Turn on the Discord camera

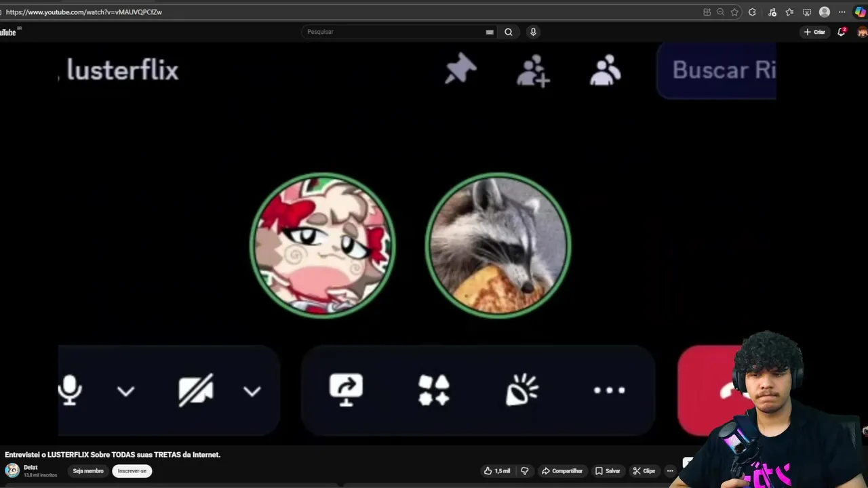[x=196, y=390]
